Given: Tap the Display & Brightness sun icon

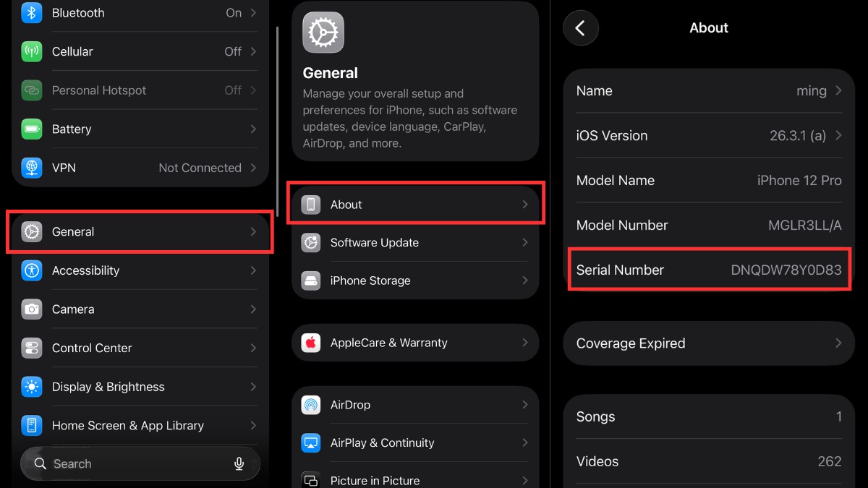Looking at the screenshot, I should [x=32, y=387].
